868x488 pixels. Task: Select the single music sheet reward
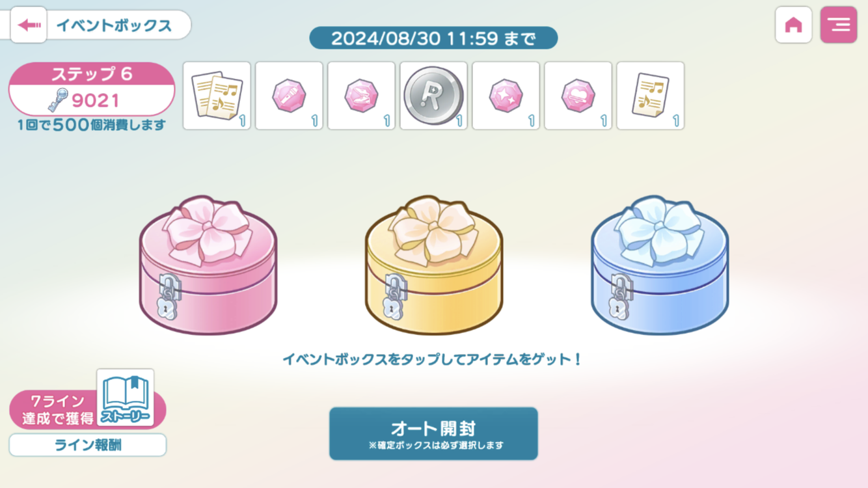[650, 96]
